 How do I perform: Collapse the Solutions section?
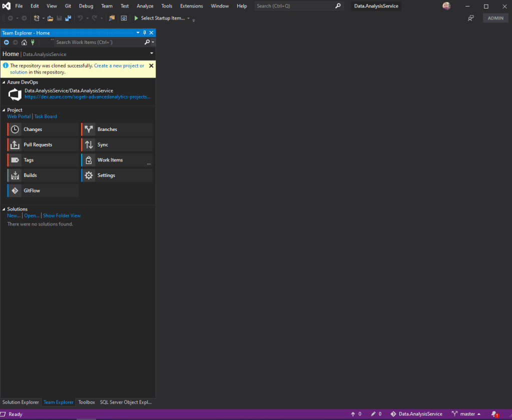[4, 209]
